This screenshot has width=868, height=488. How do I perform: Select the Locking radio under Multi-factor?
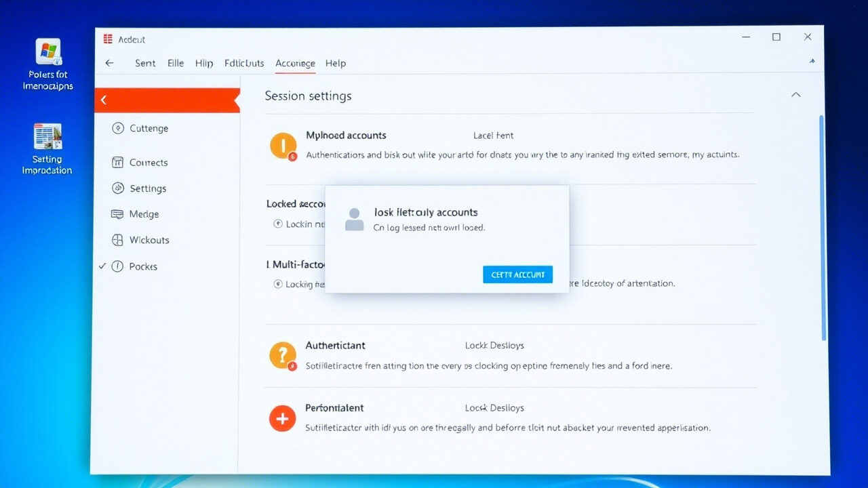coord(278,283)
